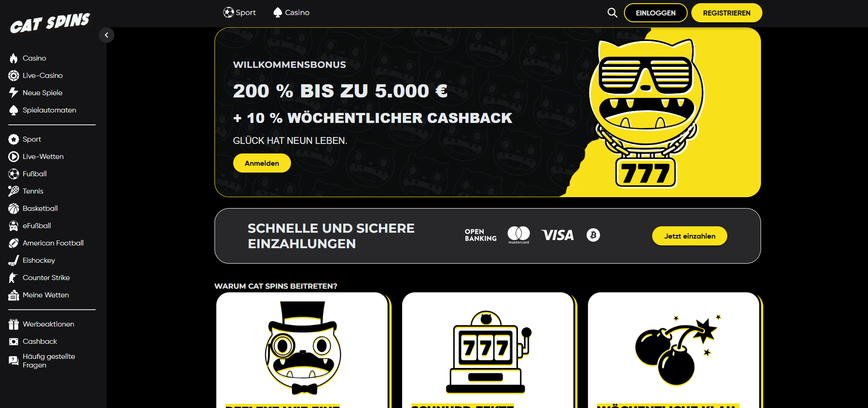Viewport: 868px width, 408px height.
Task: Go to Neue Spiele lightning icon
Action: (14, 93)
